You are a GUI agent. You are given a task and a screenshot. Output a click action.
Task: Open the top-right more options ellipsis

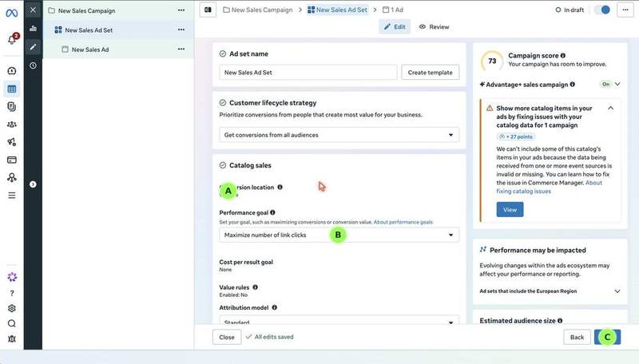[x=625, y=10]
